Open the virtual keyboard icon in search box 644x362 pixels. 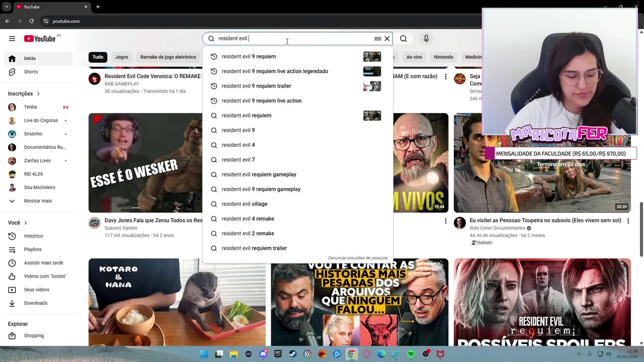point(378,39)
